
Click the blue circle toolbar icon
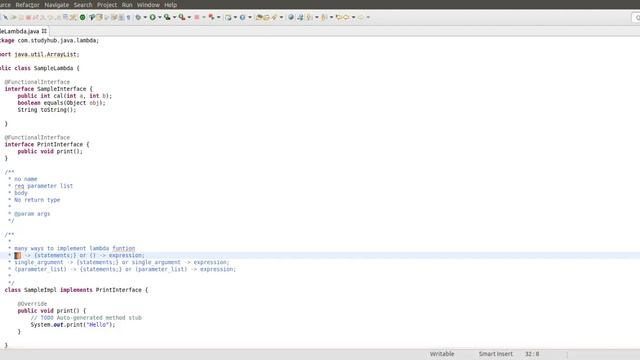[x=242, y=17]
